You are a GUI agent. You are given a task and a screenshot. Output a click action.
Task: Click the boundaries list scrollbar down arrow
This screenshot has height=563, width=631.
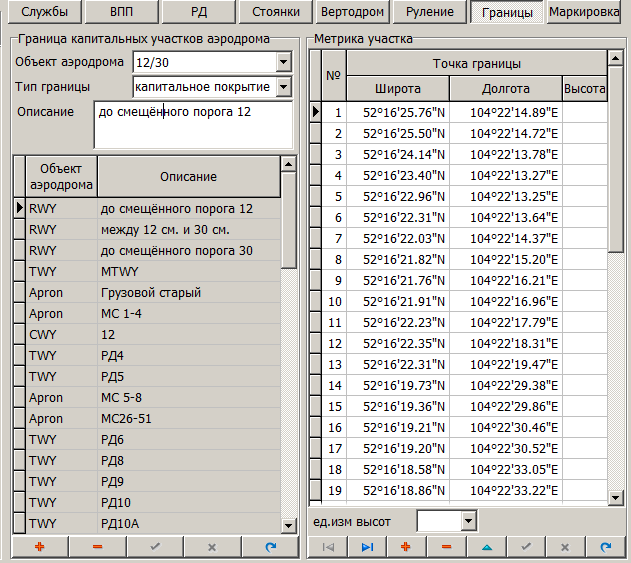[289, 528]
